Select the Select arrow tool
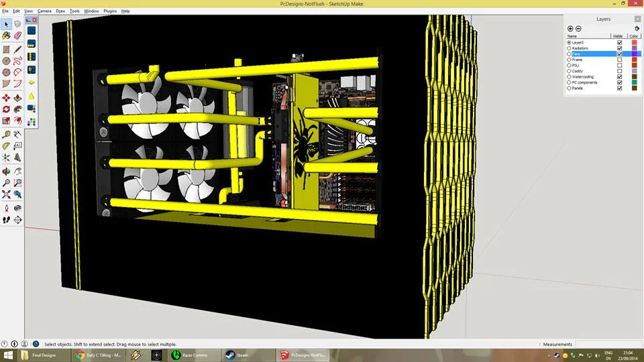The image size is (644, 362). coord(6,25)
